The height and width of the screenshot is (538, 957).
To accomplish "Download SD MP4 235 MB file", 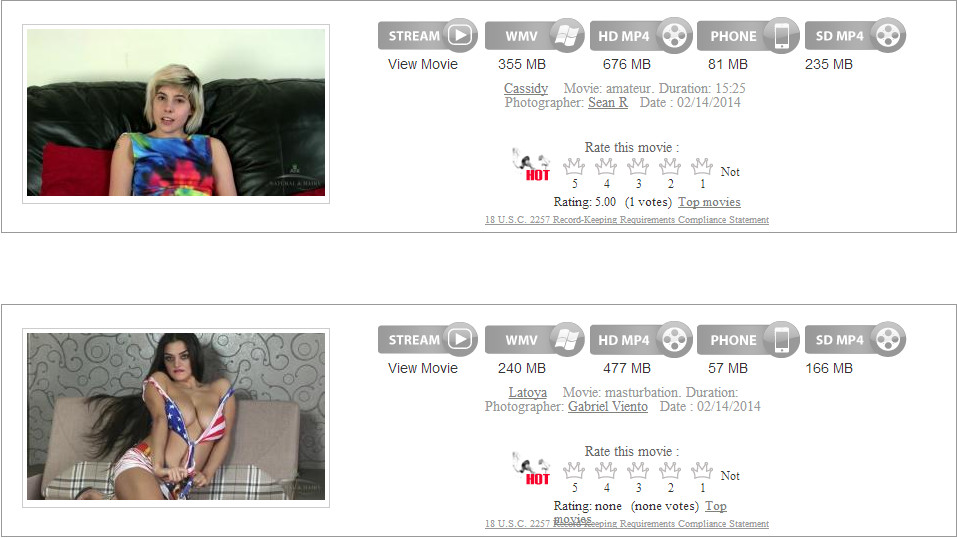I will click(856, 35).
